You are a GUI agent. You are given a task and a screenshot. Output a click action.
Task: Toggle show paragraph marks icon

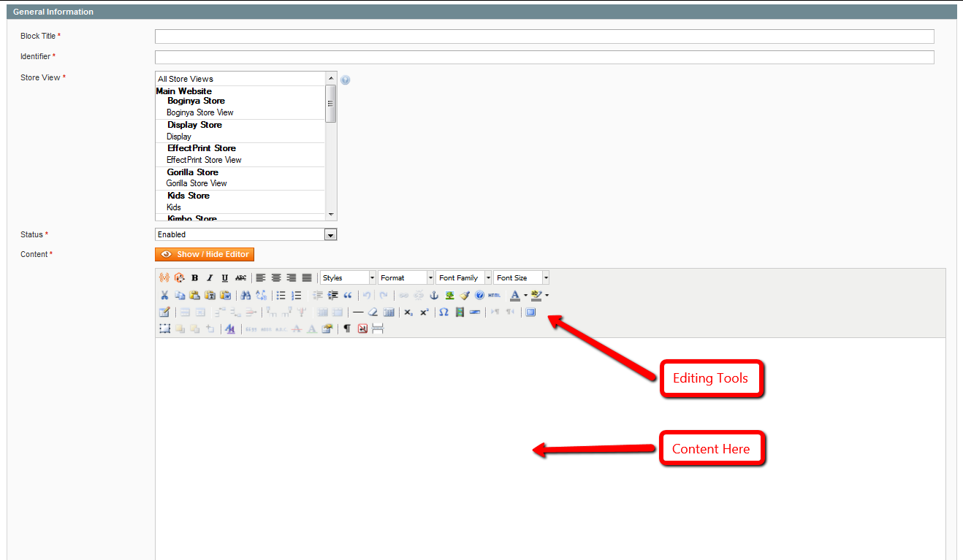(x=348, y=329)
